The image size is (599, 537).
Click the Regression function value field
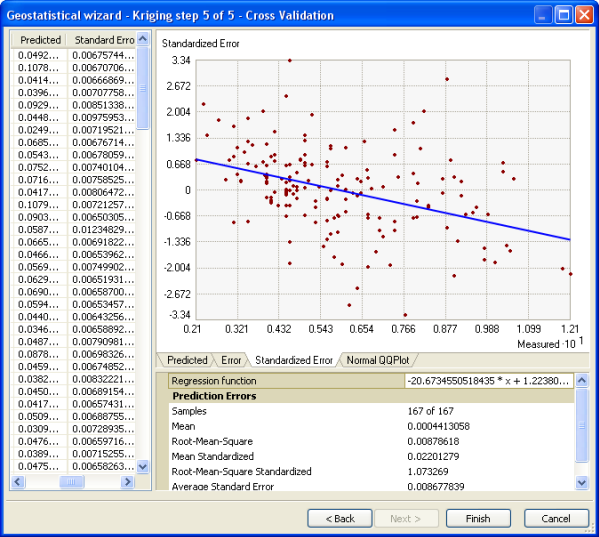(x=489, y=381)
